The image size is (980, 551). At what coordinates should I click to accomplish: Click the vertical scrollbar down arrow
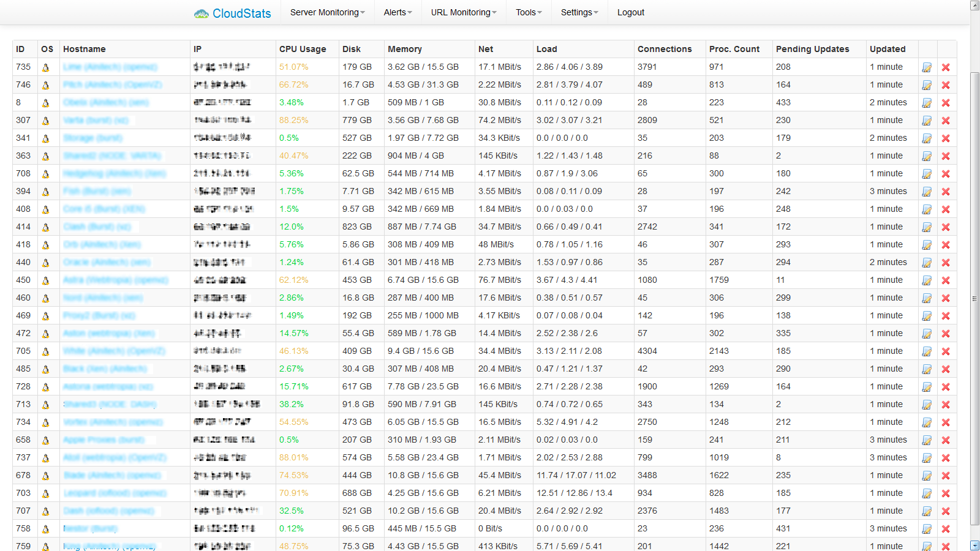(974, 545)
